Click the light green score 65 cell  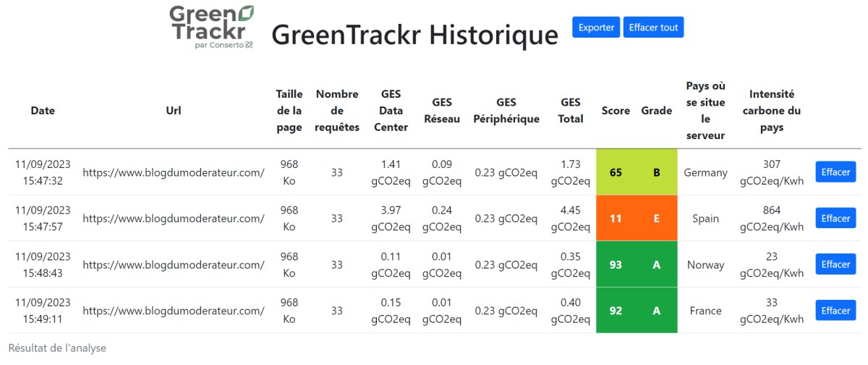pyautogui.click(x=616, y=172)
